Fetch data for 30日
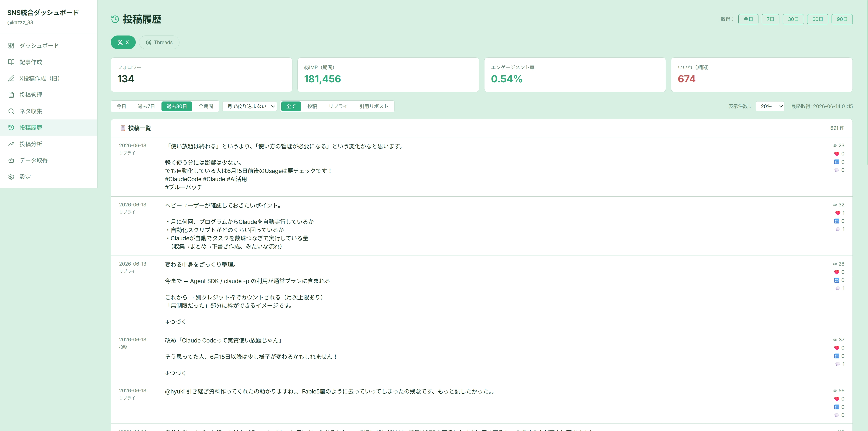Image resolution: width=868 pixels, height=431 pixels. point(793,19)
